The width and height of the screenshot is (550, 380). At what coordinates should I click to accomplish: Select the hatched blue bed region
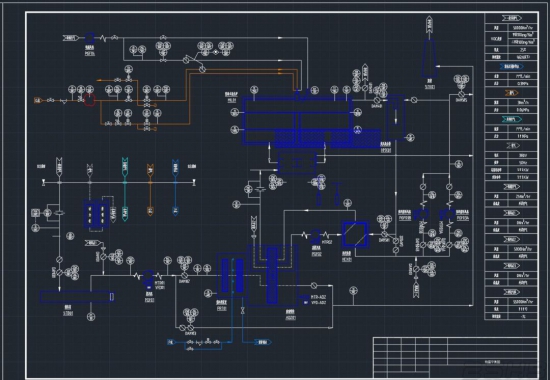pyautogui.click(x=327, y=139)
